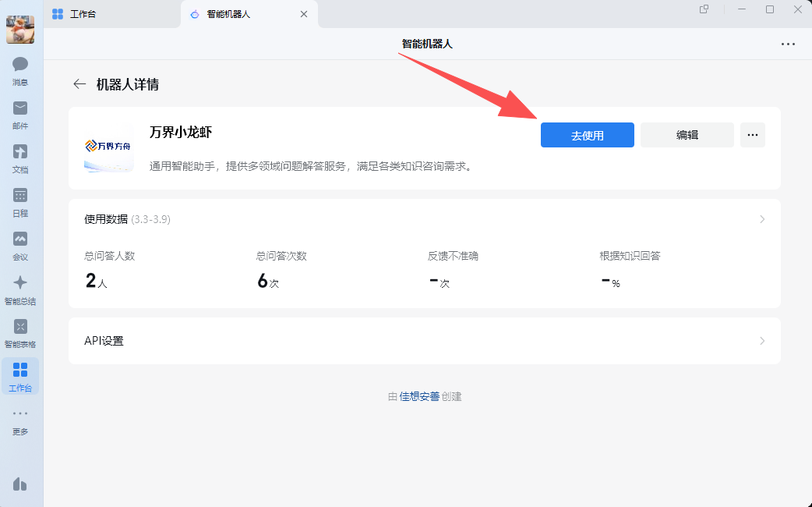812x507 pixels.
Task: Open 智能表格 smart sheet icon
Action: coord(20,327)
